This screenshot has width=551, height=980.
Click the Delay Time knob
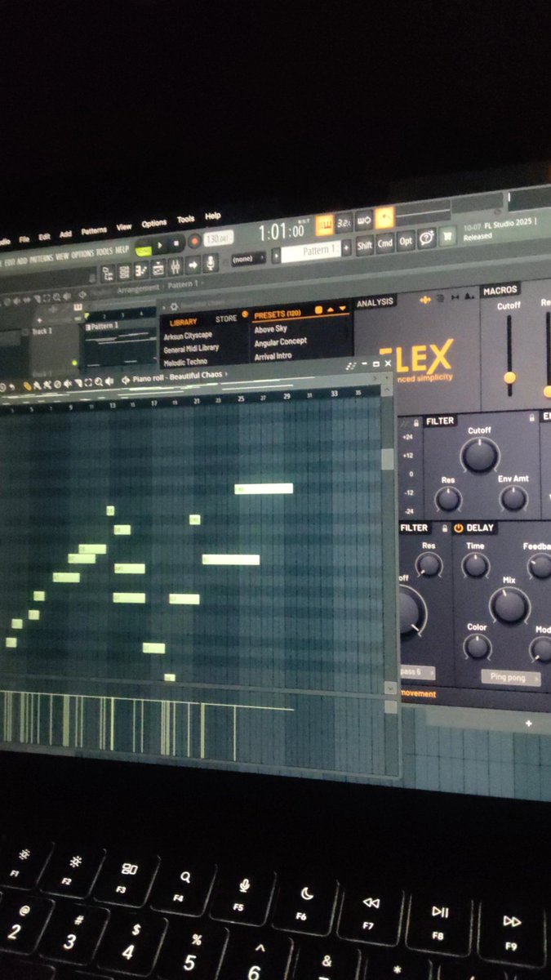(475, 565)
